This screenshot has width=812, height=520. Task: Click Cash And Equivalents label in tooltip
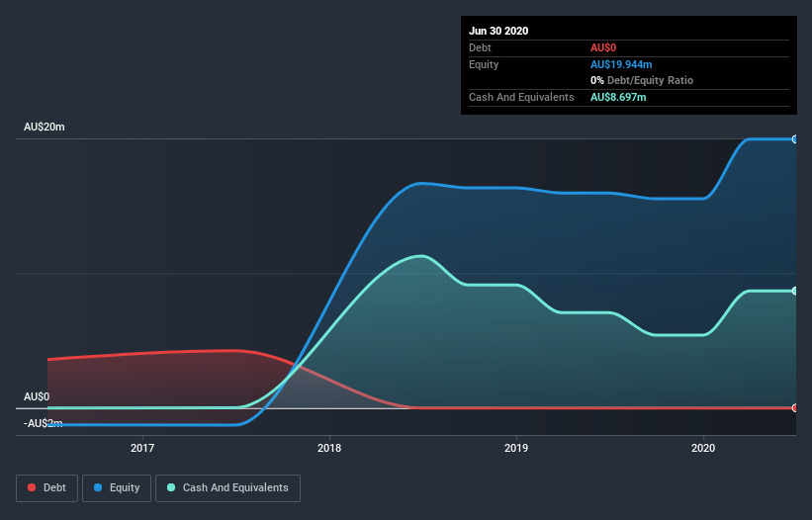[x=521, y=97]
